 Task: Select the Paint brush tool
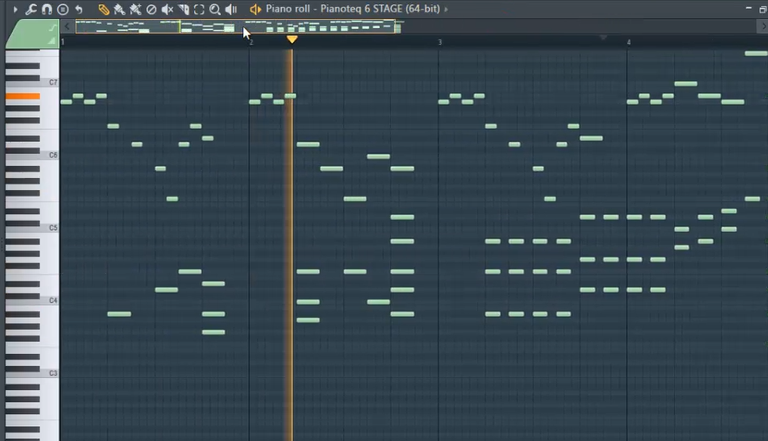(x=119, y=9)
